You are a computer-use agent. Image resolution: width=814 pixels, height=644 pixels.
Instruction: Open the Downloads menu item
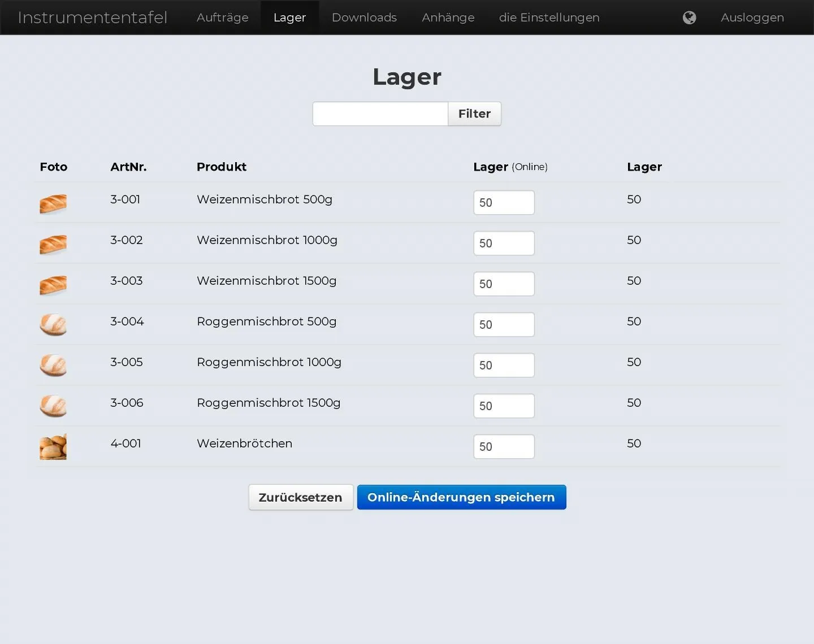click(364, 18)
